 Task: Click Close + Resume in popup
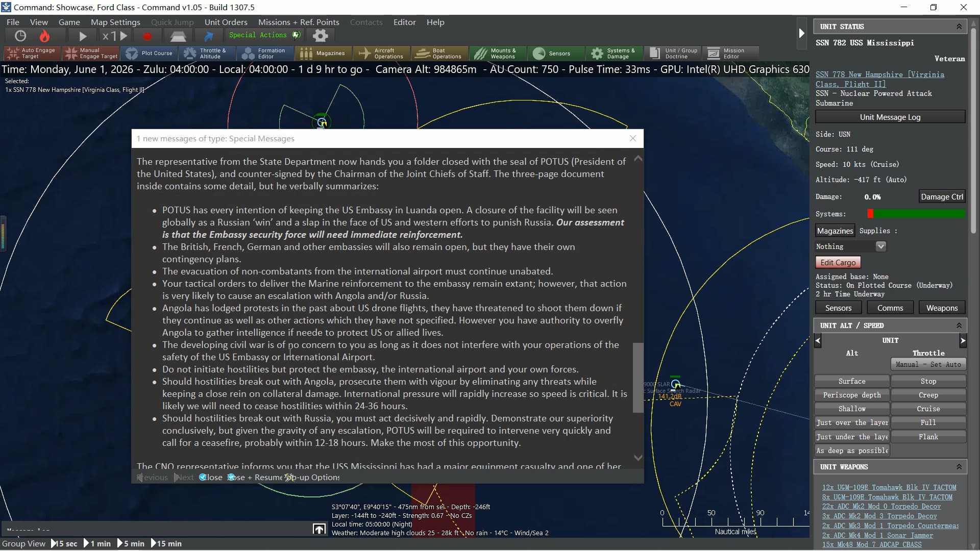coord(255,477)
